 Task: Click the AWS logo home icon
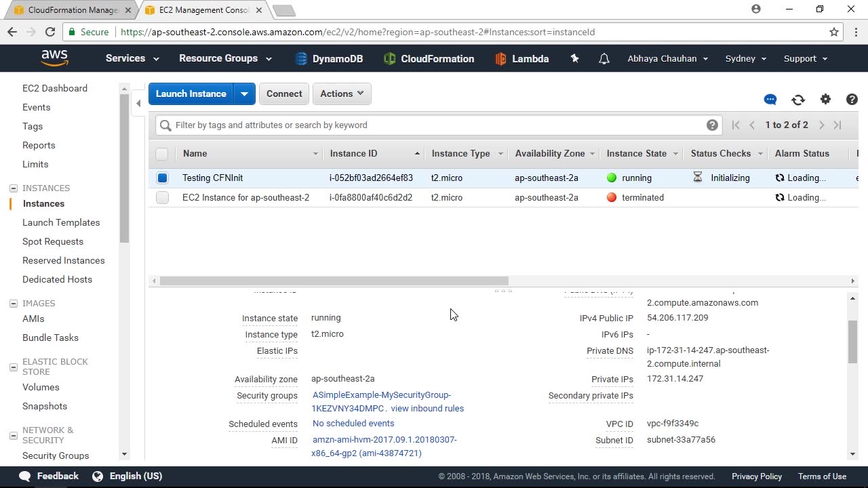tap(54, 58)
